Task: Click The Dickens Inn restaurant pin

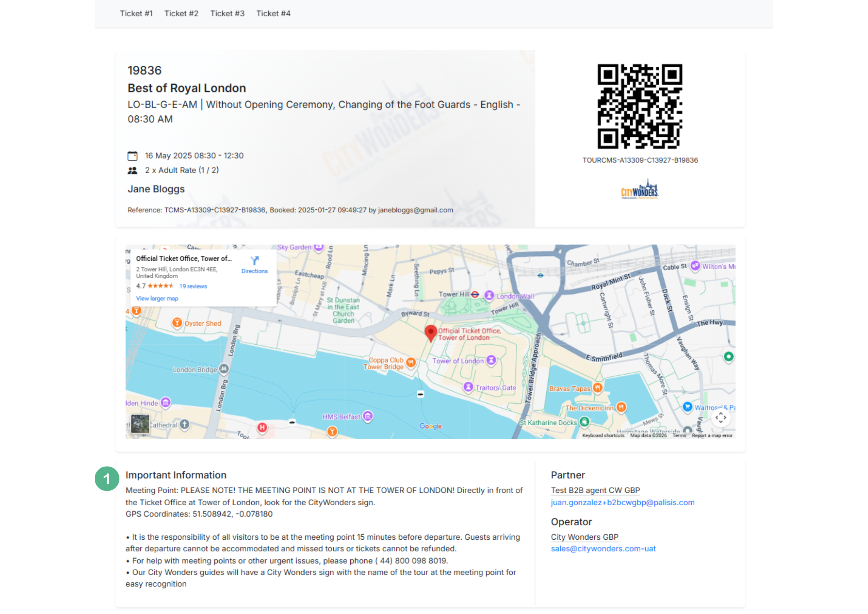Action: [621, 407]
